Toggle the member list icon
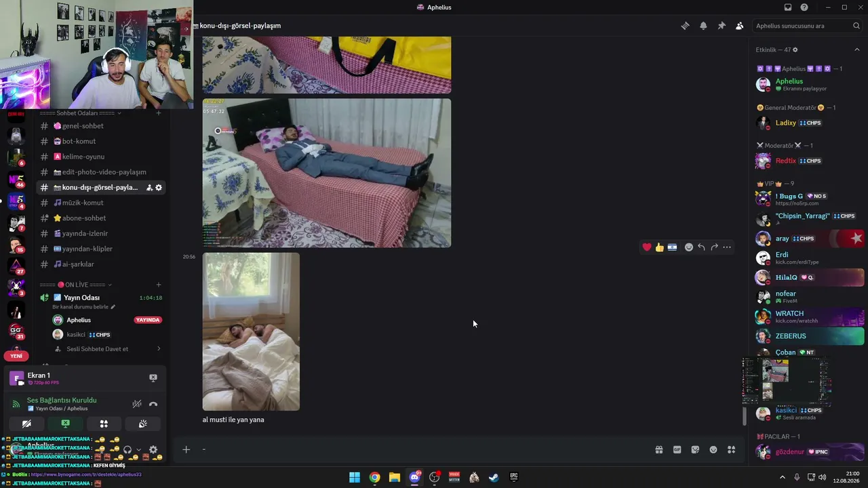Screen dimensions: 868x488 pyautogui.click(x=739, y=26)
